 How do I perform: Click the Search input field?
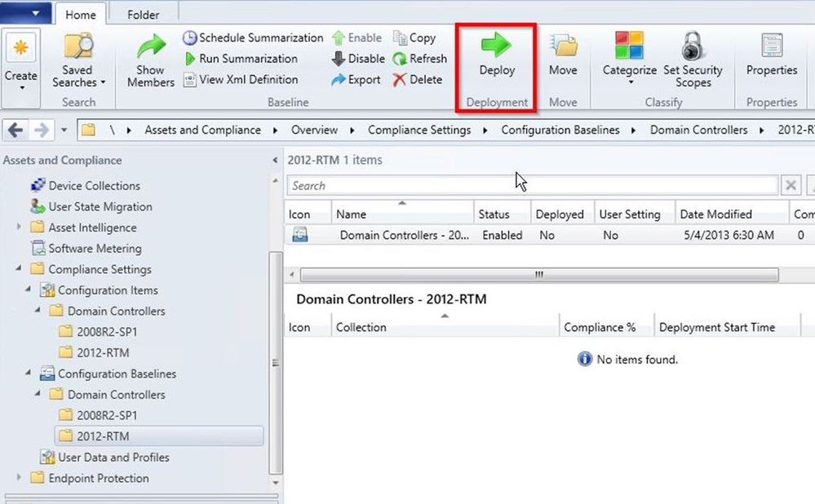tap(532, 185)
